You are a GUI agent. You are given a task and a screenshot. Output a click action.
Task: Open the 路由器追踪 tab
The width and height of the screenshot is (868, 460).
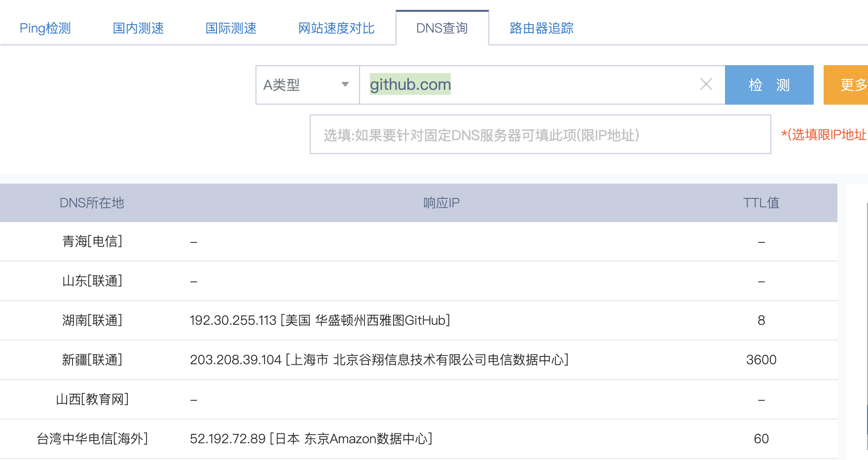click(542, 28)
